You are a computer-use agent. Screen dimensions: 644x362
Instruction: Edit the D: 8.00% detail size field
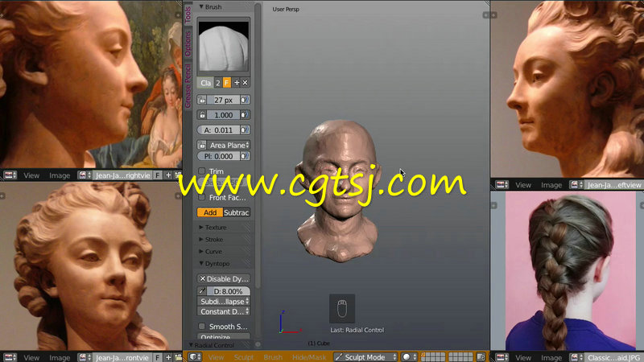[229, 291]
